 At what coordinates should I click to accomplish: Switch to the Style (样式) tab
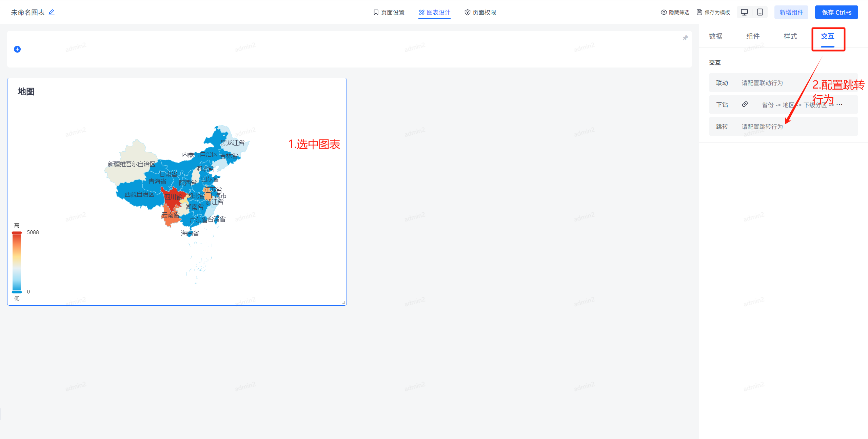(790, 36)
